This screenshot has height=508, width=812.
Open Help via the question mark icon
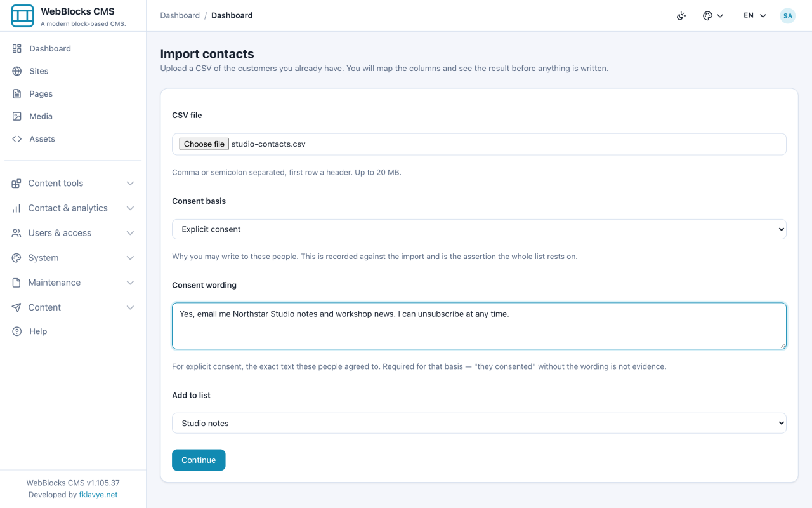coord(17,331)
